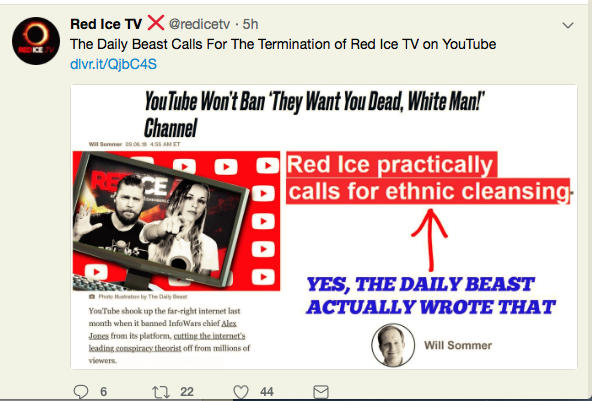This screenshot has width=592, height=401.
Task: Click the red X next to Red Ice TV
Action: tap(156, 23)
